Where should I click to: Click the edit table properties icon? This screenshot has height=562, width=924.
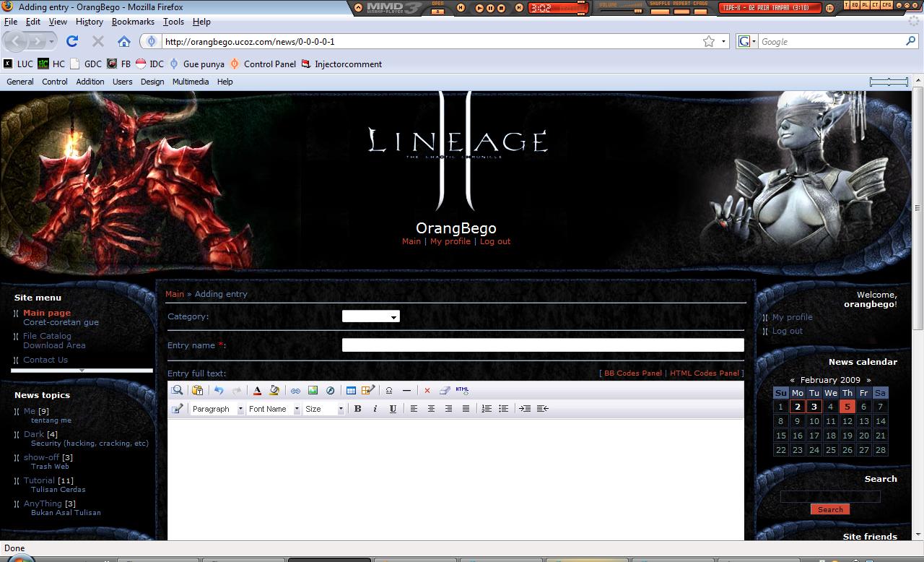coord(368,390)
